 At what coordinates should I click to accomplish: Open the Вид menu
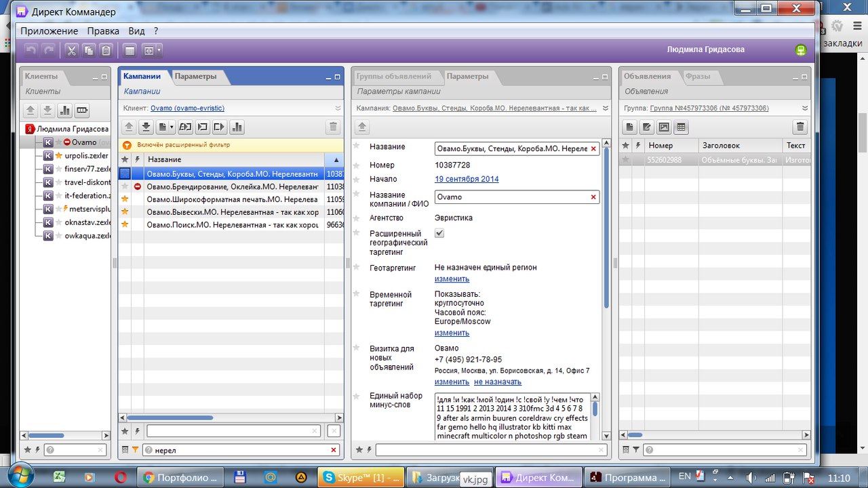point(136,31)
